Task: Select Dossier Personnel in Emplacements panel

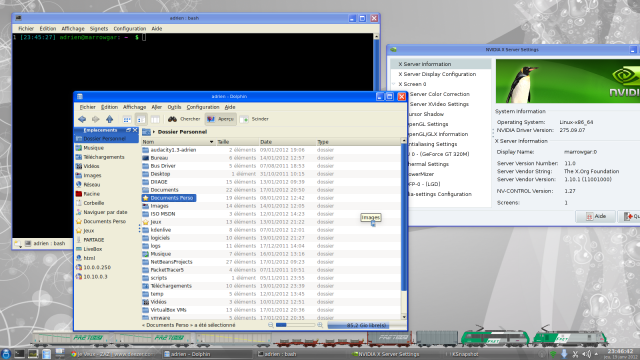Action: [x=106, y=139]
